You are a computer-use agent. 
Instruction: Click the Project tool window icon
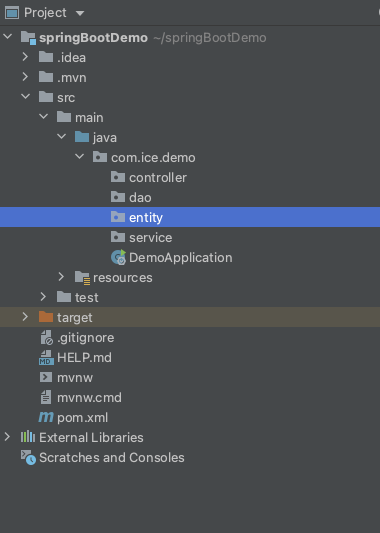(x=12, y=13)
